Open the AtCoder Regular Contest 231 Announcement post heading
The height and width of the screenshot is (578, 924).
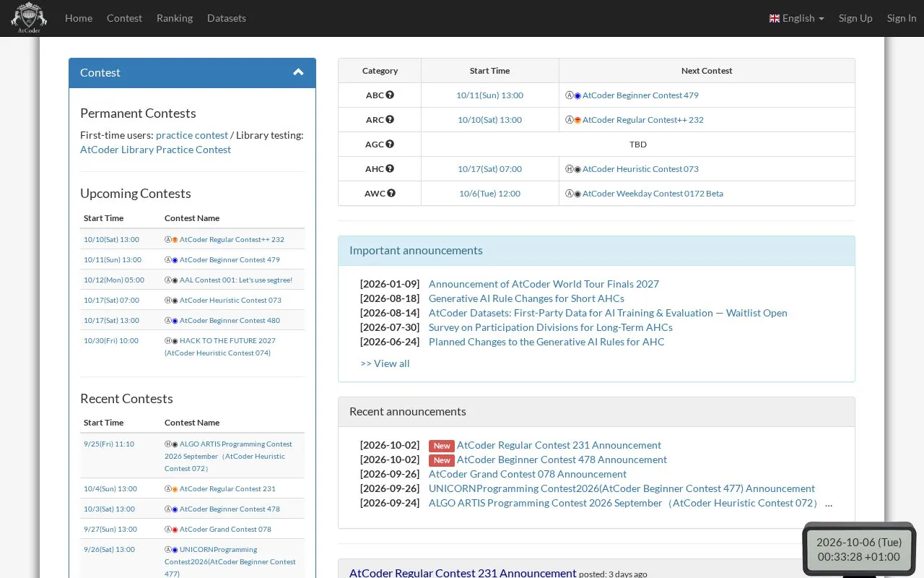(463, 573)
